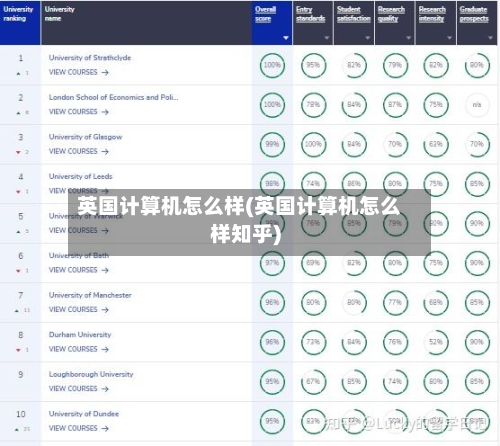Click Loughborough's 67% entry standards circle

(313, 381)
